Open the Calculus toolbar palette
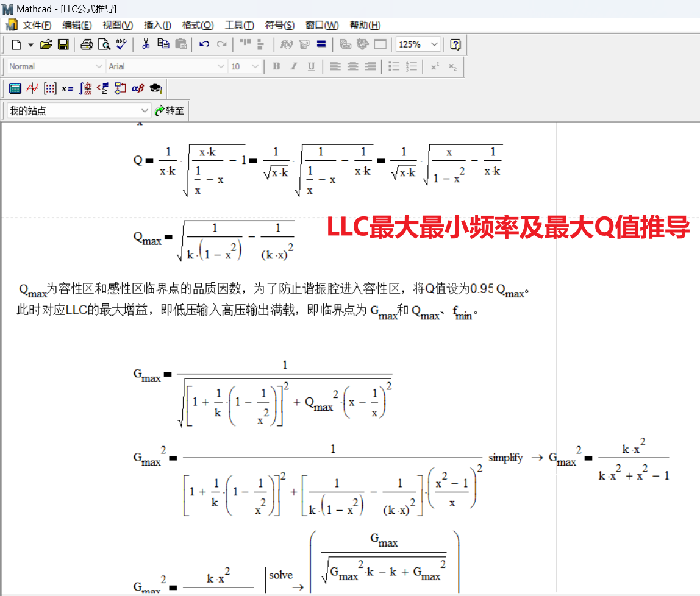The width and height of the screenshot is (700, 596). (x=85, y=88)
